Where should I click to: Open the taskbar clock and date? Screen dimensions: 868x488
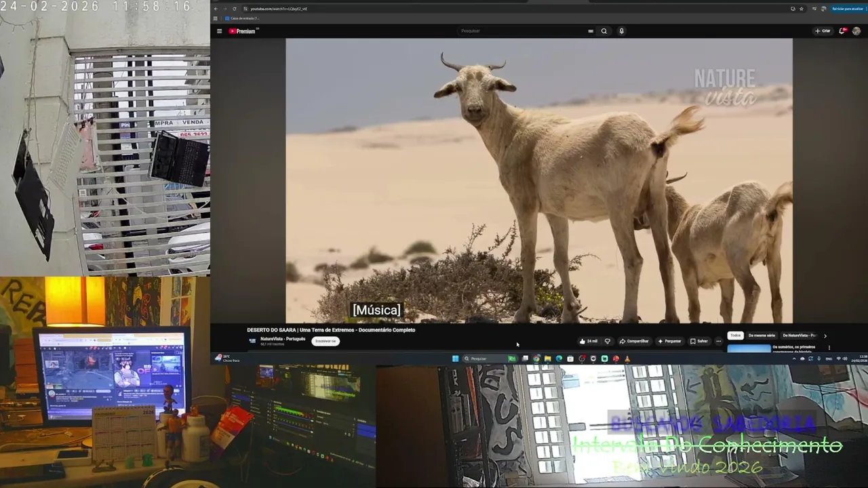coord(858,359)
